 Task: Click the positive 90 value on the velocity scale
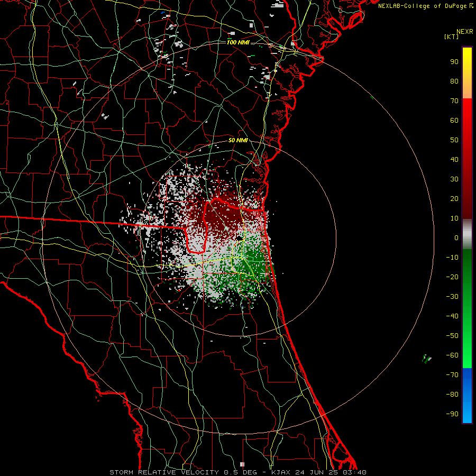(x=454, y=62)
